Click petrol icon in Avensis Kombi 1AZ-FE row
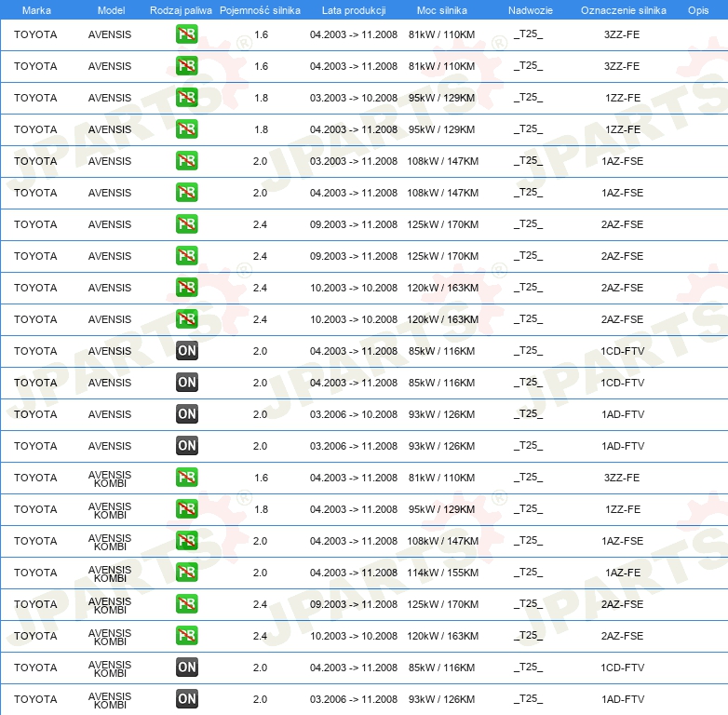This screenshot has width=728, height=715. 186,572
